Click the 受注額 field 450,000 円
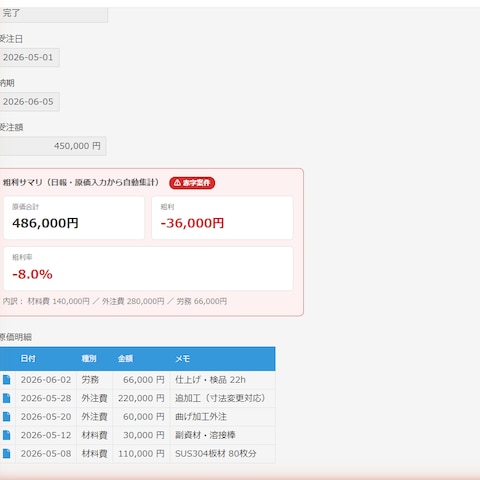The height and width of the screenshot is (480, 480). coord(53,146)
